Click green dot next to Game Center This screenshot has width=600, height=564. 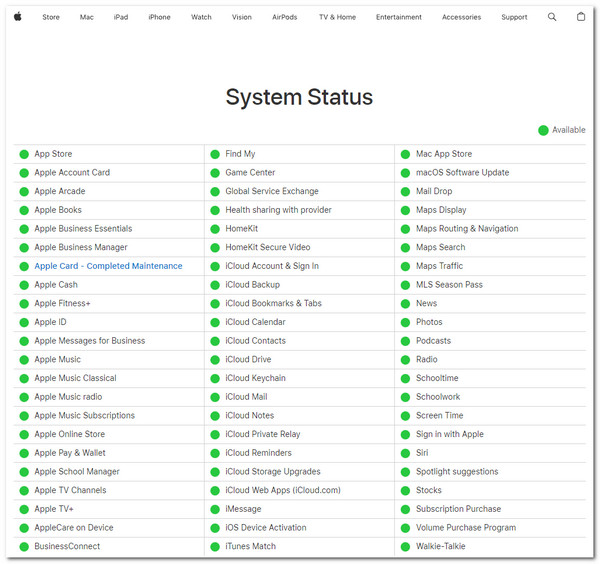[215, 173]
